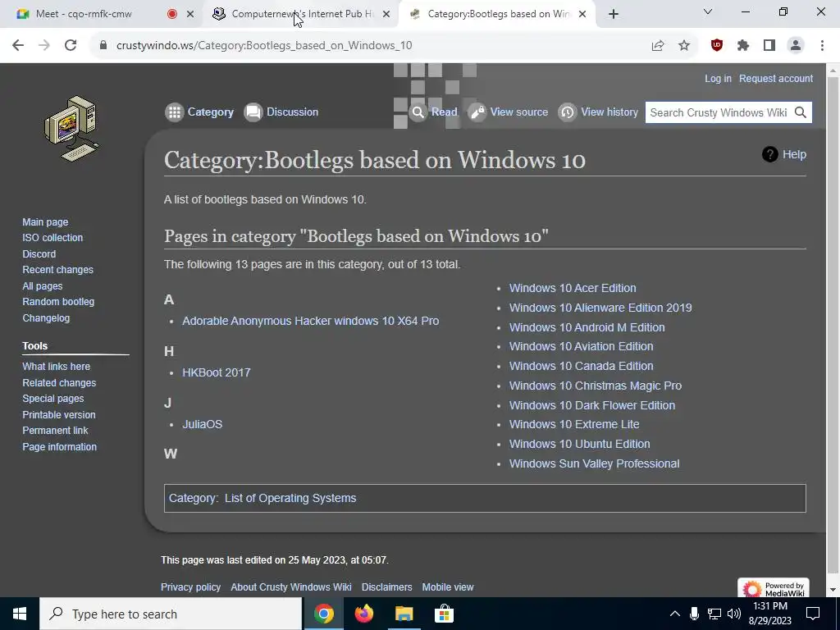Open a new browser tab with plus
840x630 pixels.
click(x=614, y=14)
